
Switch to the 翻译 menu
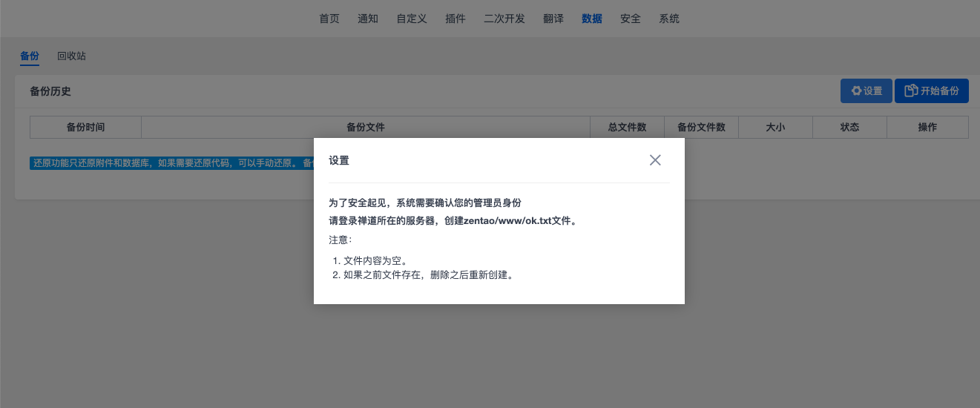553,19
